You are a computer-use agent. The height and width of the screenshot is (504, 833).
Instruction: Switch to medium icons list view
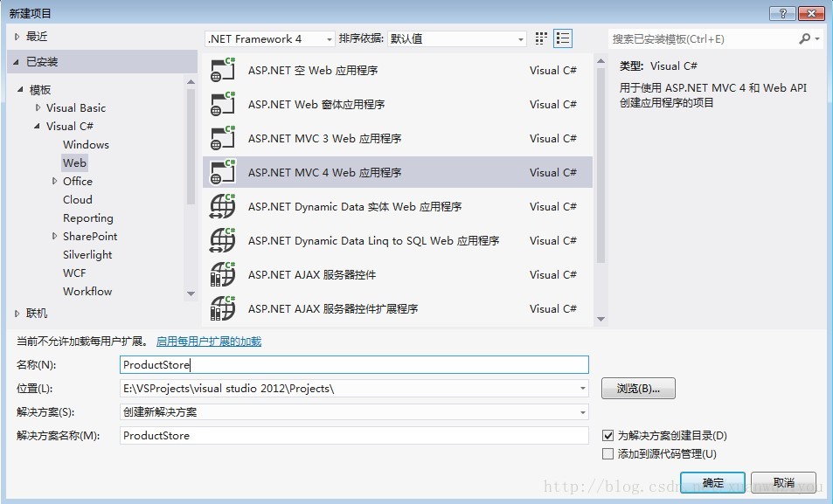pos(563,38)
